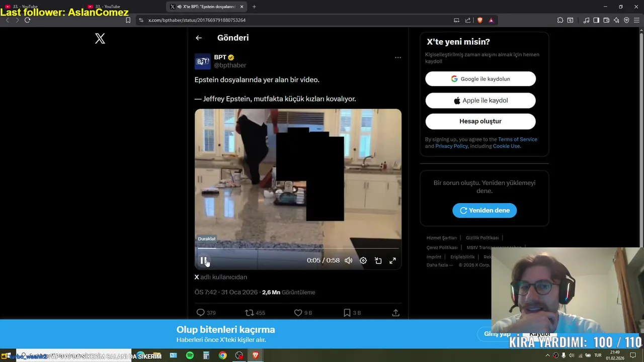Viewport: 644px width, 362px height.
Task: Click the repost icon with 455
Action: 249,313
